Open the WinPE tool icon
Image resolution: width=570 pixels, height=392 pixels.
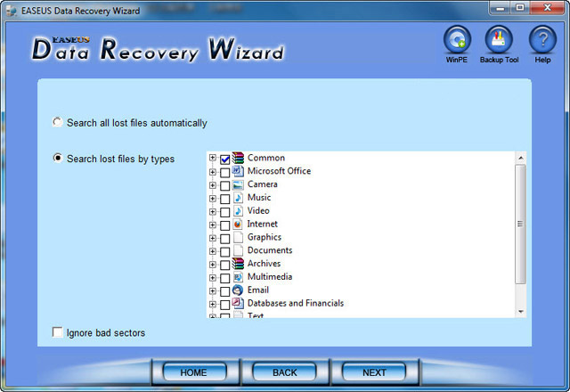click(456, 40)
